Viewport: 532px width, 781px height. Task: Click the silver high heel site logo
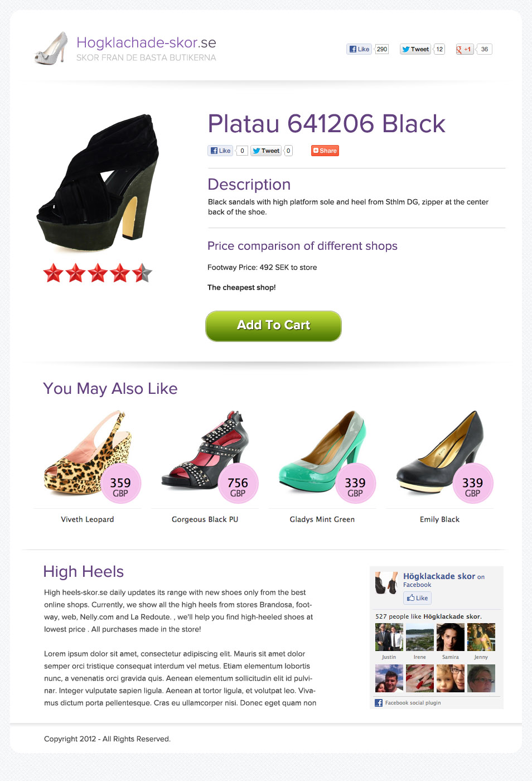coord(51,49)
